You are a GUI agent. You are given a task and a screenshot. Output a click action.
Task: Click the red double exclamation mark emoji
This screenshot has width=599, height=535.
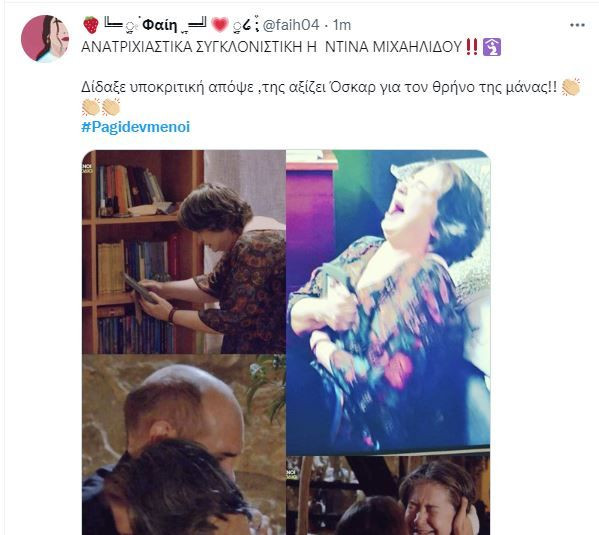click(x=472, y=47)
